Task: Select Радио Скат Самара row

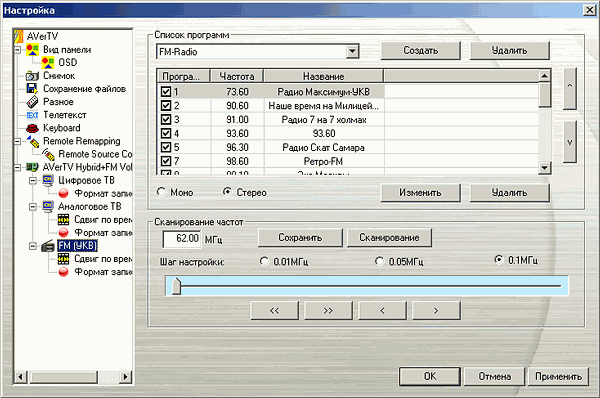Action: 348,147
